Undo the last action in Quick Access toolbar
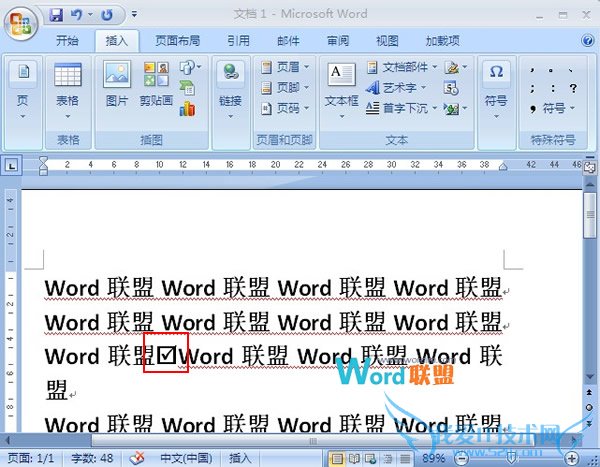 pos(77,15)
